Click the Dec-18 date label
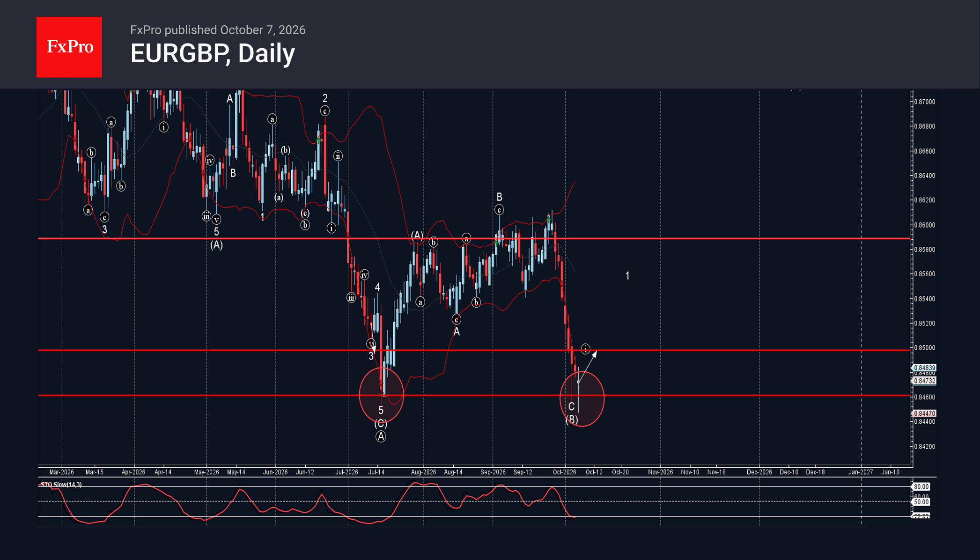 tap(815, 472)
